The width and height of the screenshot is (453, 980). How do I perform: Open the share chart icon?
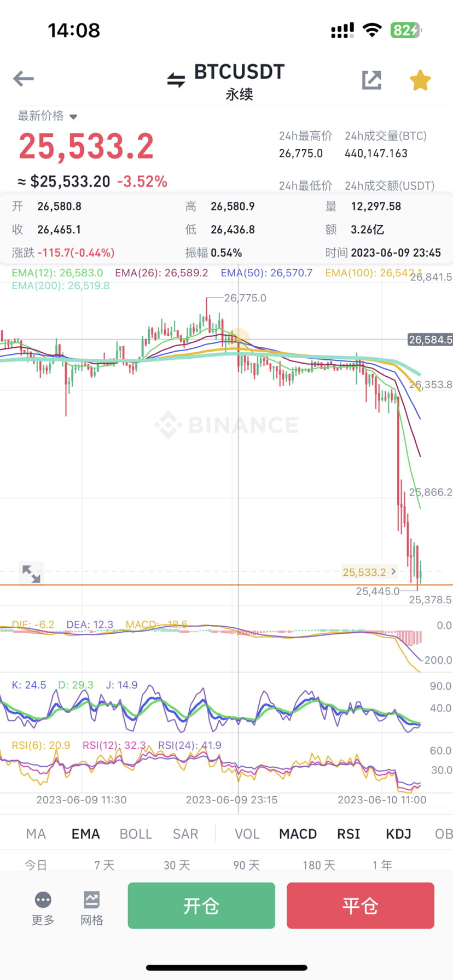[371, 80]
